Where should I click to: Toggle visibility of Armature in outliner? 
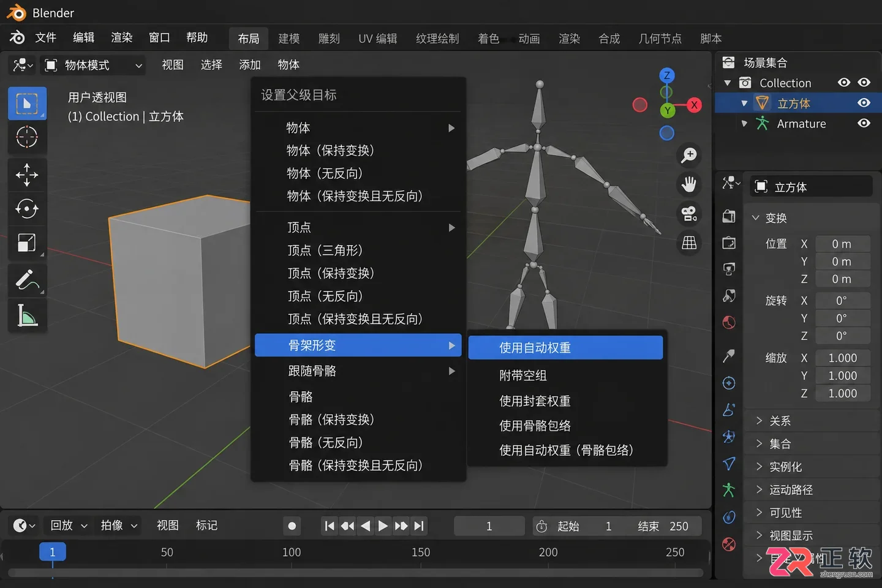click(864, 123)
